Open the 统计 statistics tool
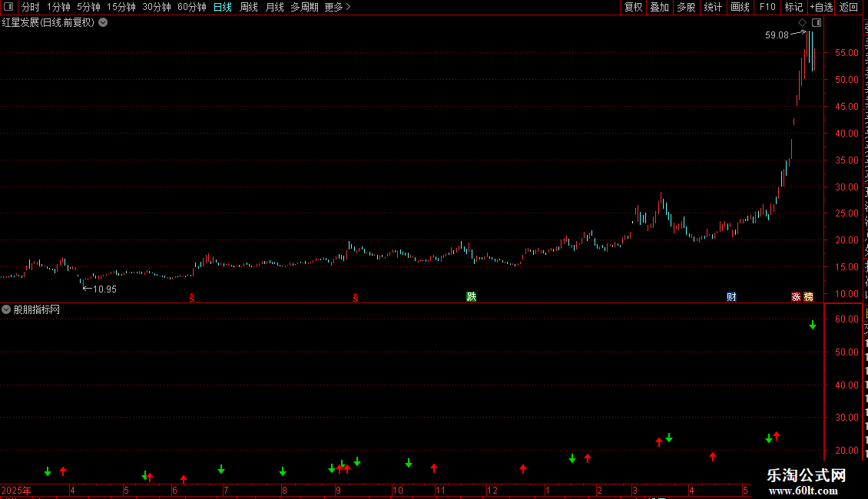 tap(712, 7)
